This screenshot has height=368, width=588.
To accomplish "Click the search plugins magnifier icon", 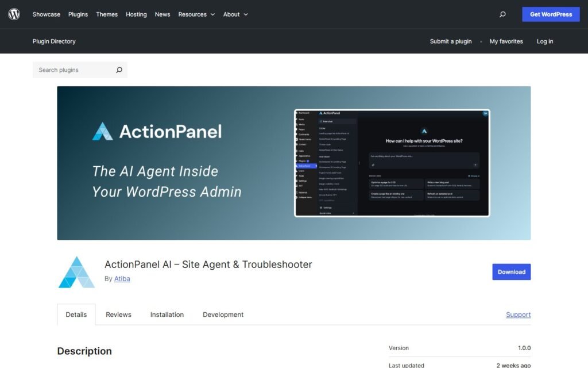I will pyautogui.click(x=119, y=70).
